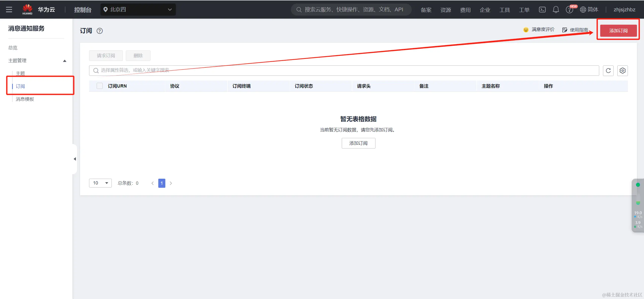
Task: Open the notifications bell
Action: pos(556,10)
